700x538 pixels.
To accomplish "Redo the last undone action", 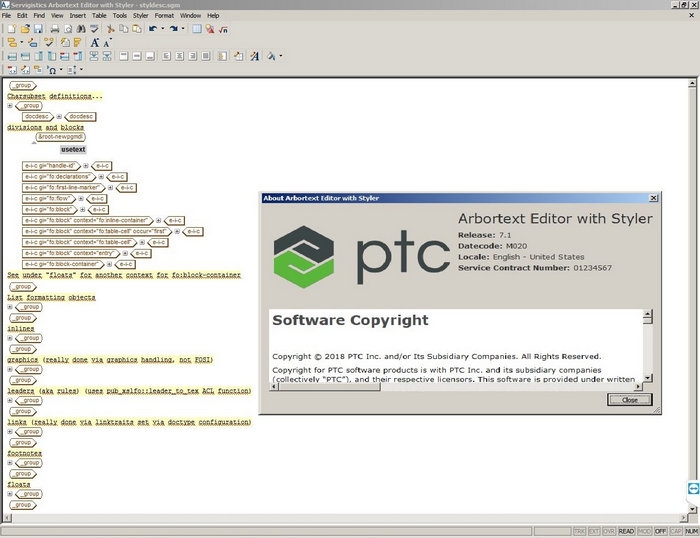I will pyautogui.click(x=174, y=29).
